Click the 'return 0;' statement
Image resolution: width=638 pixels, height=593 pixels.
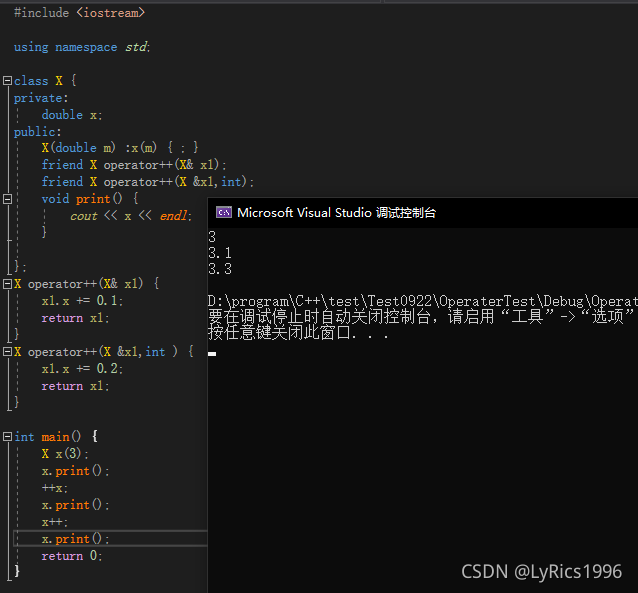(72, 556)
